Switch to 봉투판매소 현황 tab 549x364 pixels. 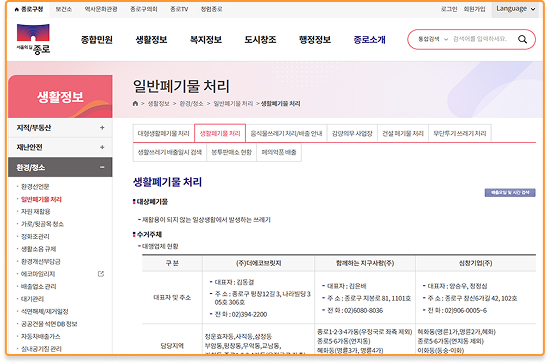click(231, 152)
